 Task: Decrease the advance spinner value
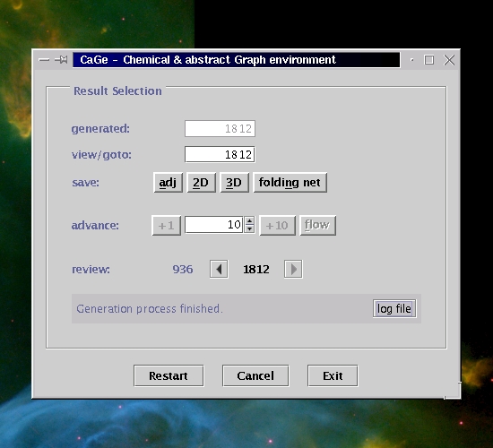250,228
